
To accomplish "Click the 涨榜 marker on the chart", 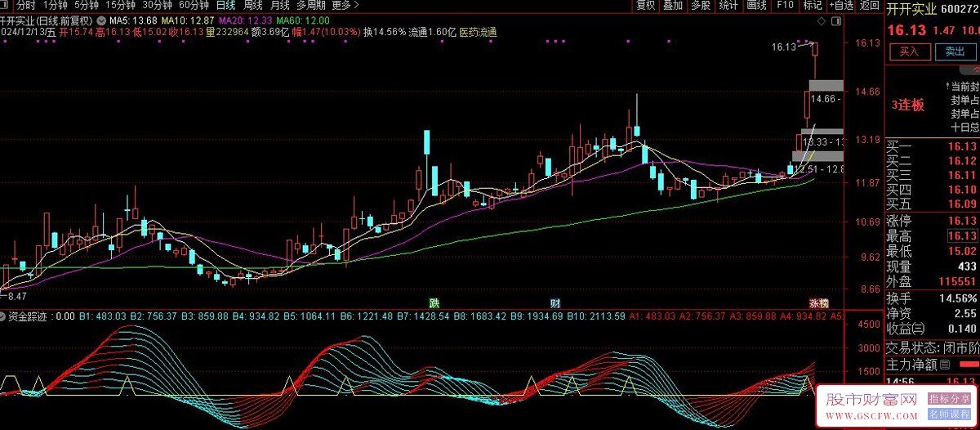I will (818, 303).
